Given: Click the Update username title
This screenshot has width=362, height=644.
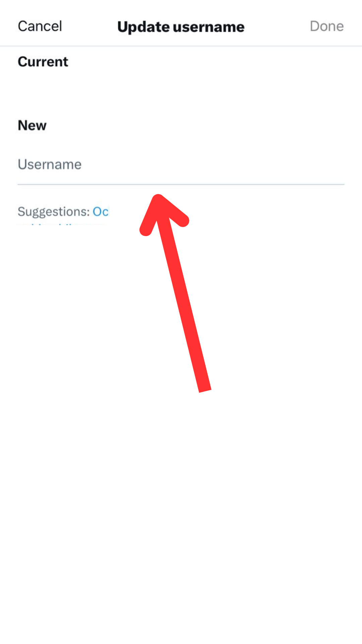Looking at the screenshot, I should coord(181,27).
